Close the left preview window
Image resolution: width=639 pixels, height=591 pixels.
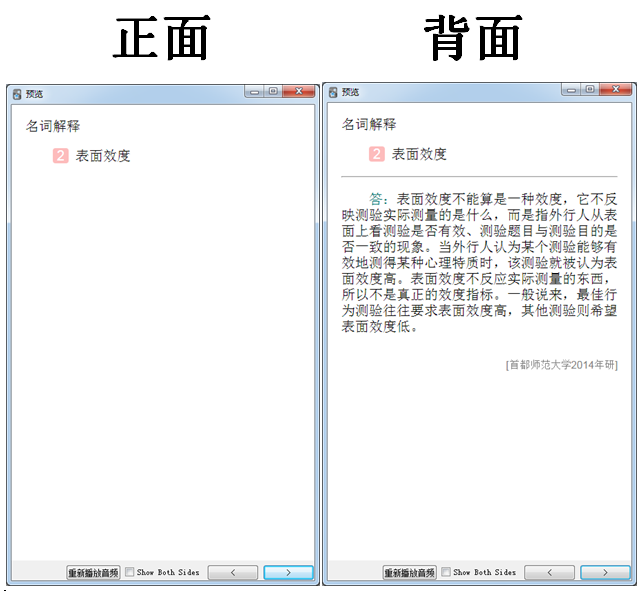[x=299, y=92]
